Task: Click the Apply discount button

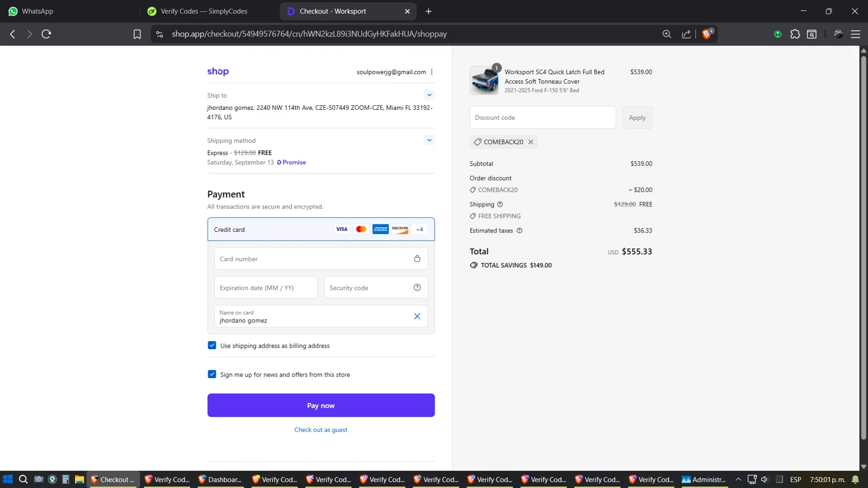Action: 637,117
